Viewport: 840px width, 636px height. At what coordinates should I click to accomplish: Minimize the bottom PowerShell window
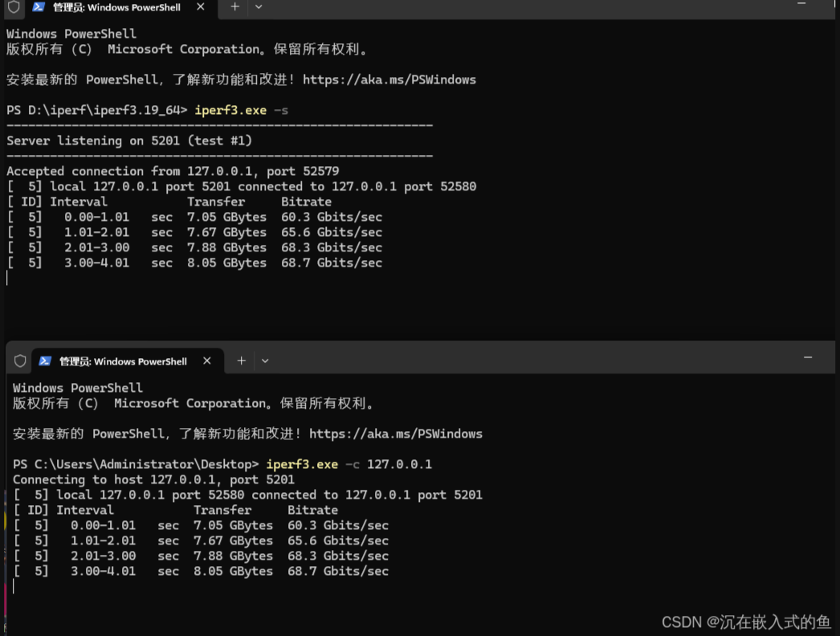[x=808, y=357]
